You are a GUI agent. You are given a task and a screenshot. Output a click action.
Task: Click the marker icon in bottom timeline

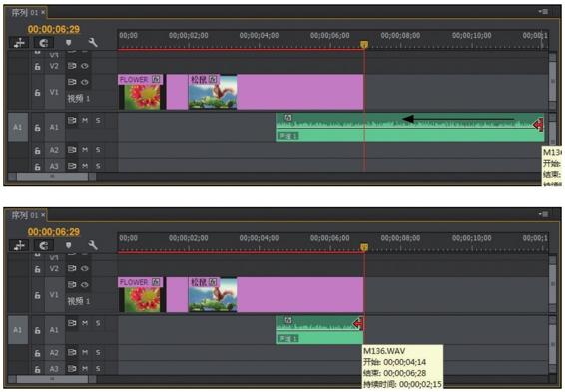coord(69,245)
